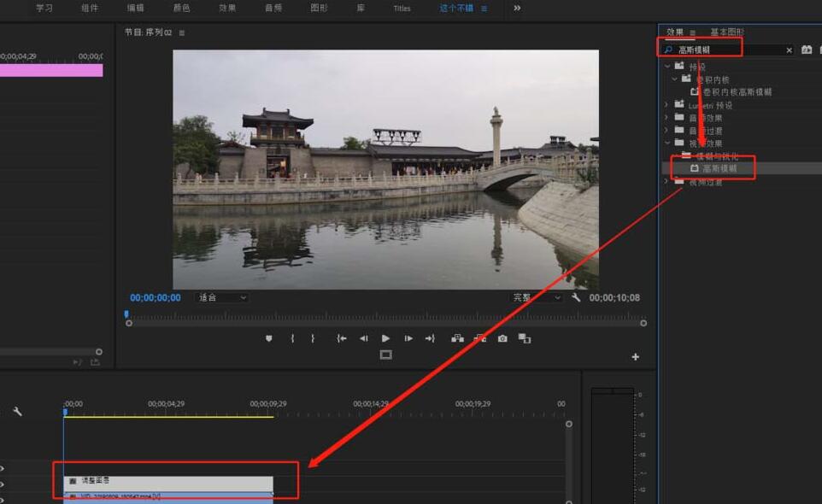Open the 编辑 menu

click(x=135, y=9)
